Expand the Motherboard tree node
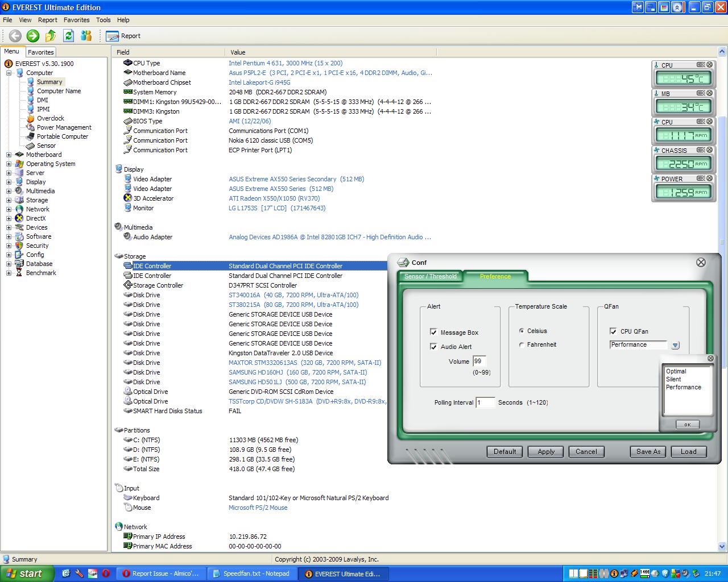Image resolution: width=728 pixels, height=582 pixels. (9, 155)
